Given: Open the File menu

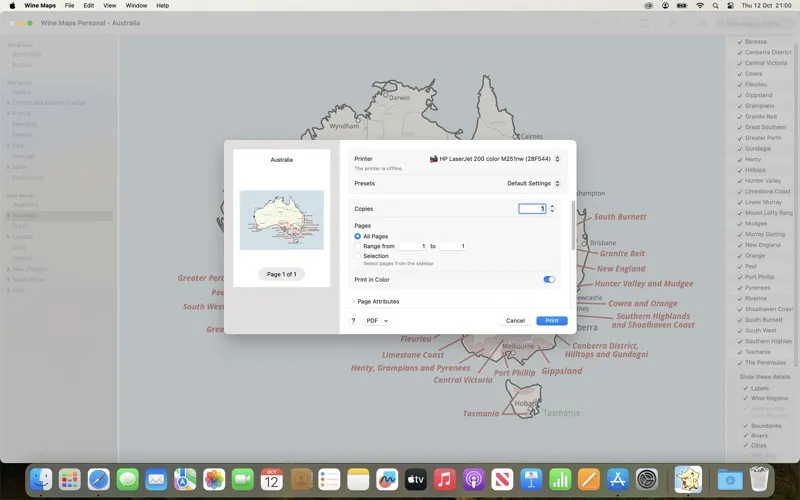Looking at the screenshot, I should coord(69,6).
